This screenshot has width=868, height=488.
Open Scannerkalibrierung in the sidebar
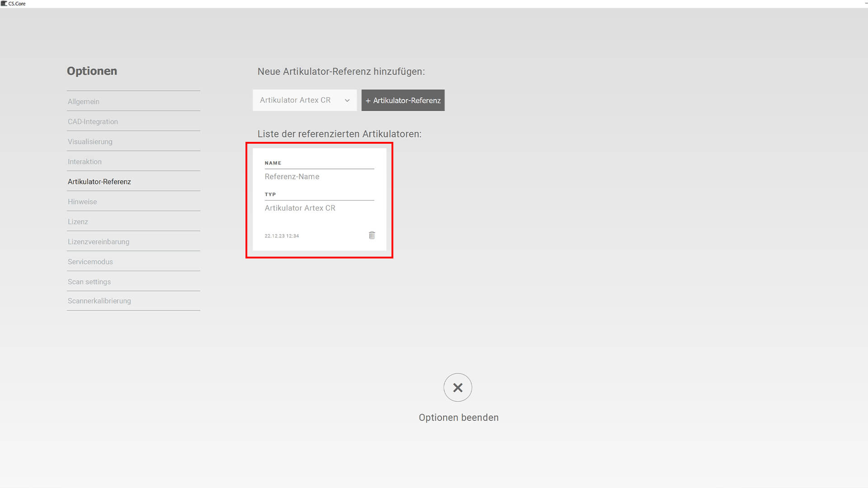pyautogui.click(x=133, y=301)
